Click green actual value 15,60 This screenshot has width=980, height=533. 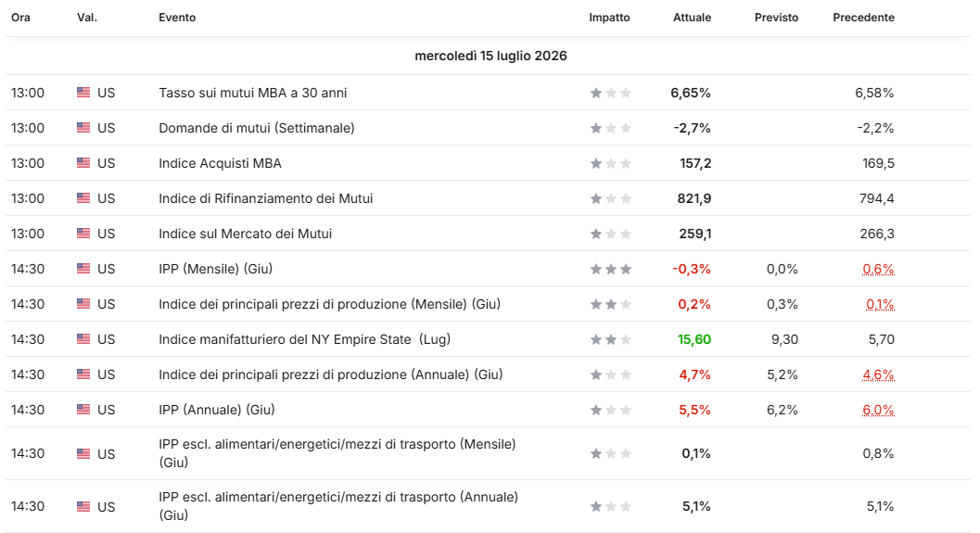coord(694,339)
